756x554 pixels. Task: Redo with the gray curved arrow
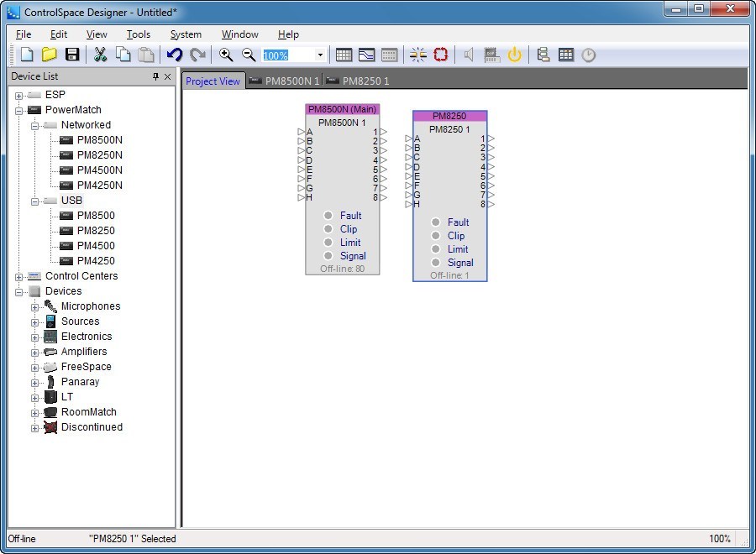coord(197,55)
